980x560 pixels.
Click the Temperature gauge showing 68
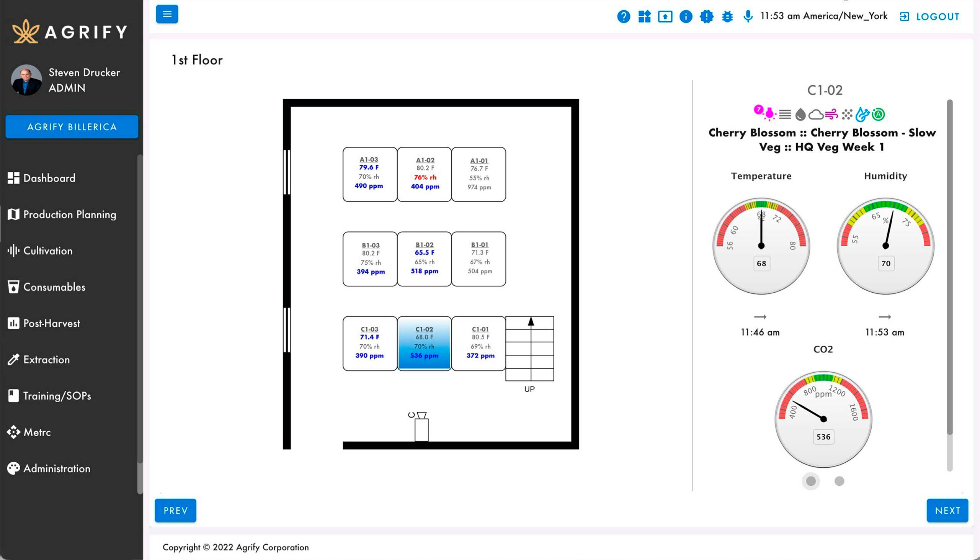click(761, 246)
